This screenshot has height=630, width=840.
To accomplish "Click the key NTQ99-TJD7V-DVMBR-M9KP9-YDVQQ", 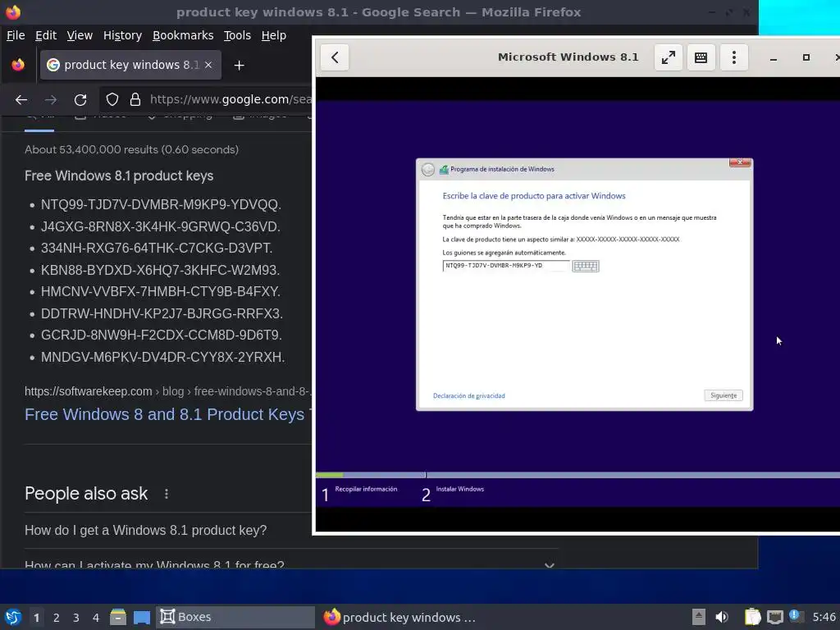I will 161,204.
